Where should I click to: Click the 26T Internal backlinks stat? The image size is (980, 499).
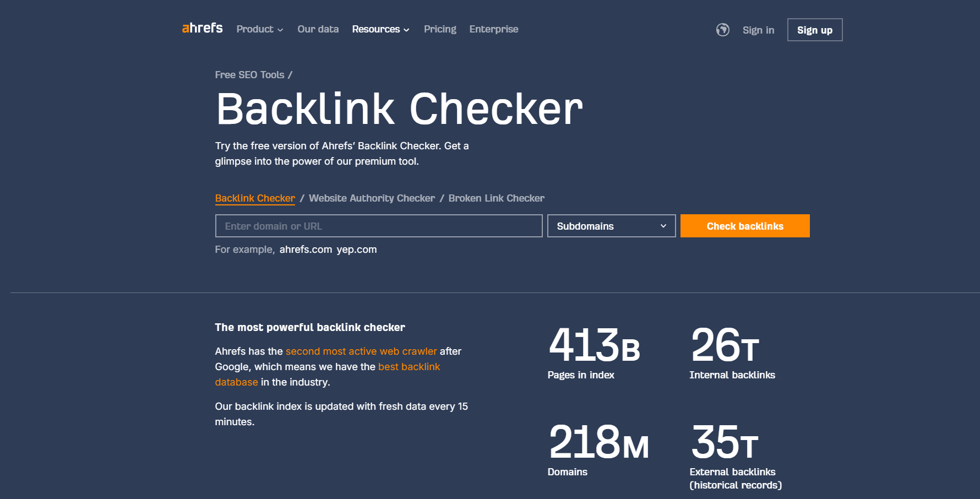732,352
